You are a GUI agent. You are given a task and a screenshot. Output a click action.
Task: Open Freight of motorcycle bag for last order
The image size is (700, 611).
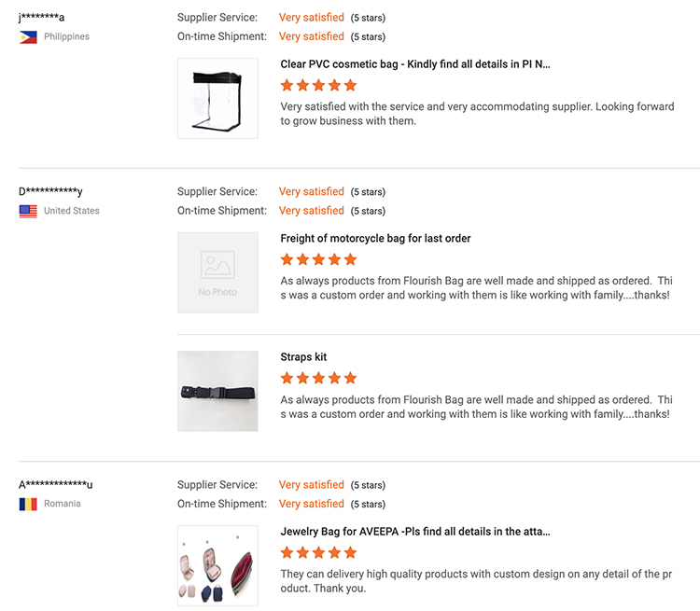tap(375, 238)
